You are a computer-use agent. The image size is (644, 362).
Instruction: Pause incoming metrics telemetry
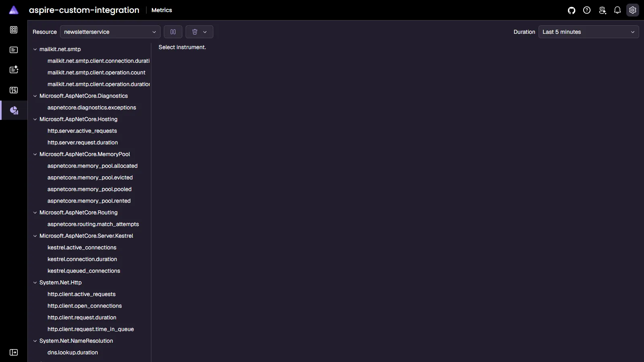pos(173,32)
